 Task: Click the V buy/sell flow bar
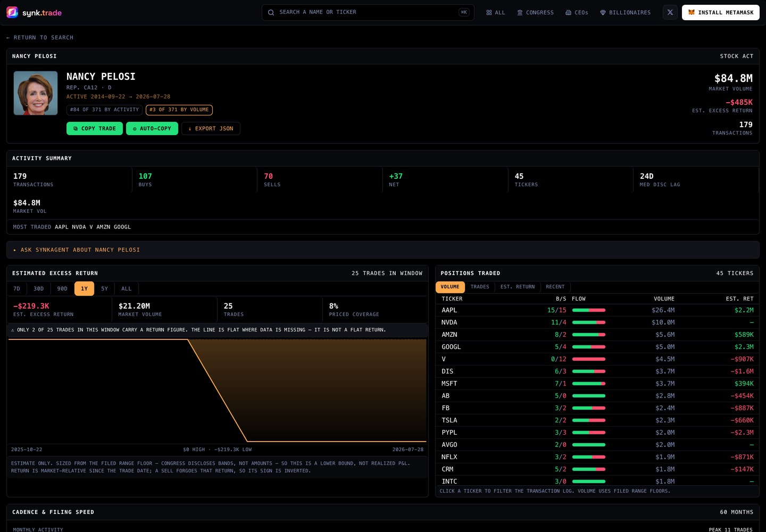tap(589, 359)
